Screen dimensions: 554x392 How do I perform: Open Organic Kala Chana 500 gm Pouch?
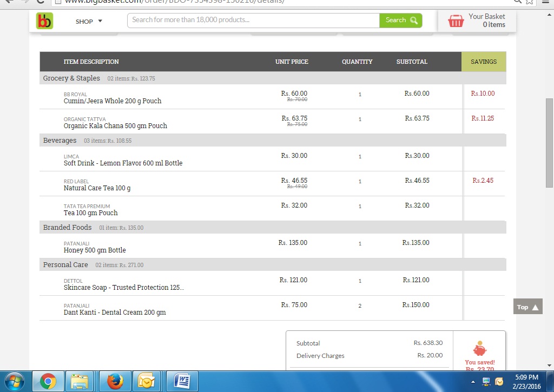(x=115, y=126)
